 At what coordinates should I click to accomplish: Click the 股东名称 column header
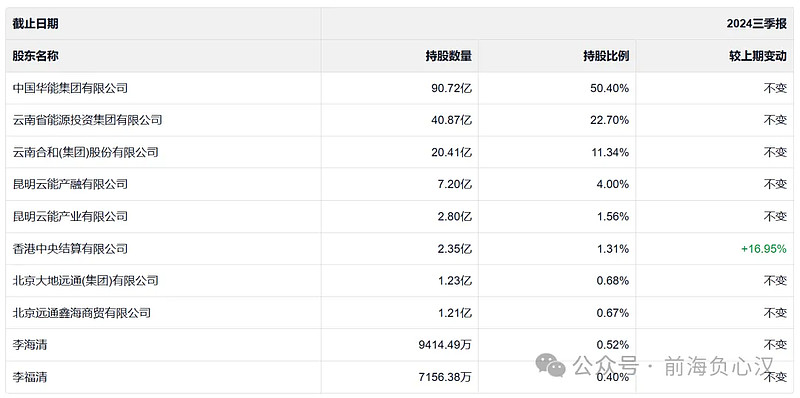163,56
